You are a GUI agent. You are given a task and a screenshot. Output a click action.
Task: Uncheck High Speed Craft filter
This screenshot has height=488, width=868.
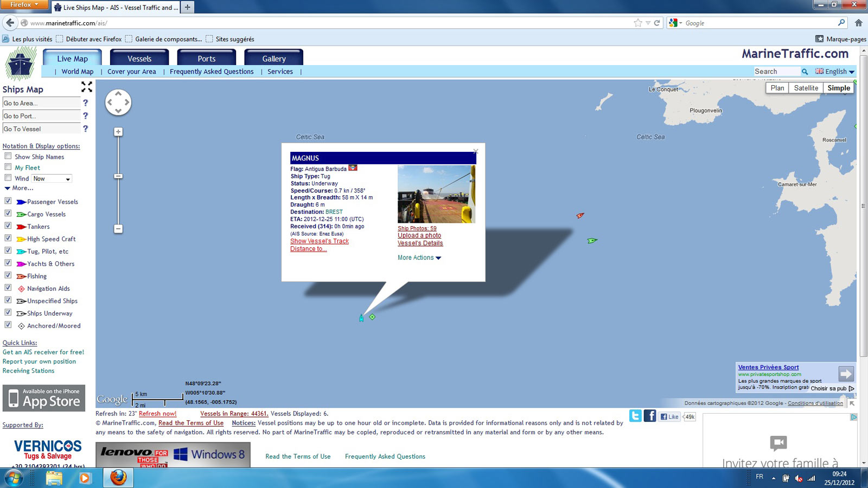pos(8,238)
